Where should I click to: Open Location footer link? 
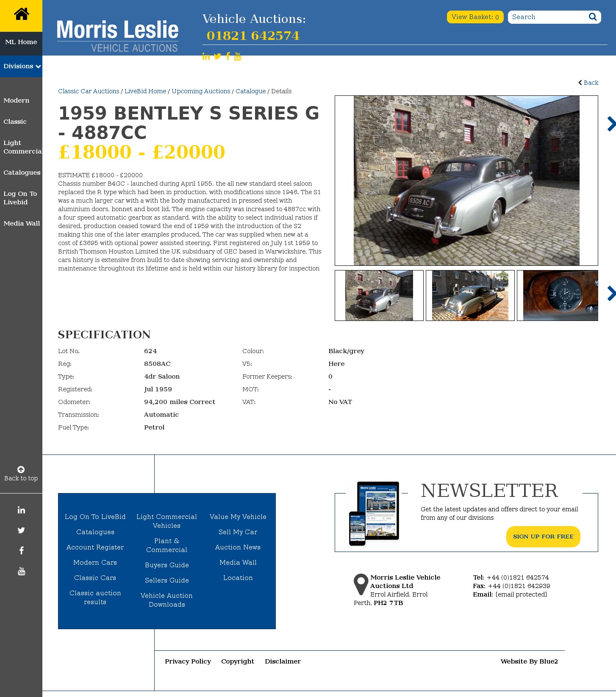238,578
